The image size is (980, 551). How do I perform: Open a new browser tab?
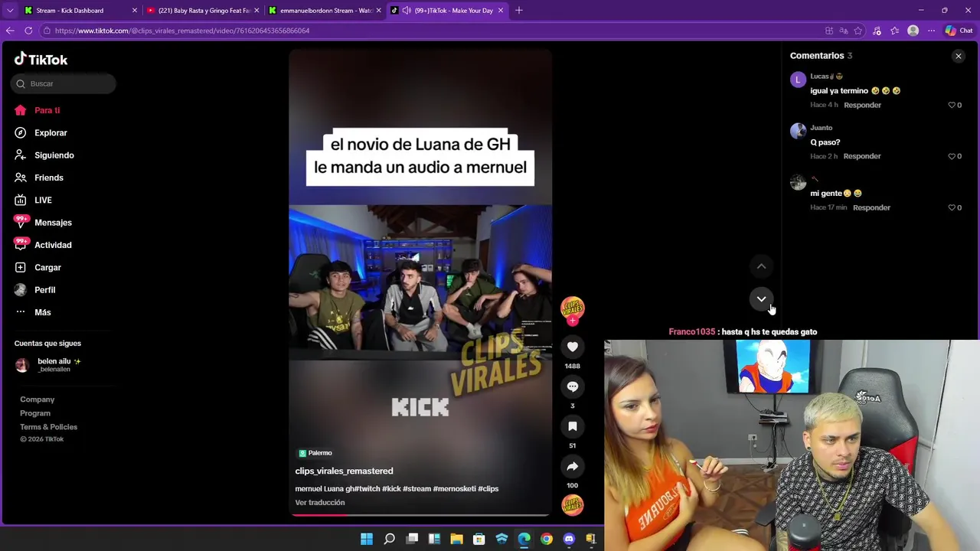(518, 11)
